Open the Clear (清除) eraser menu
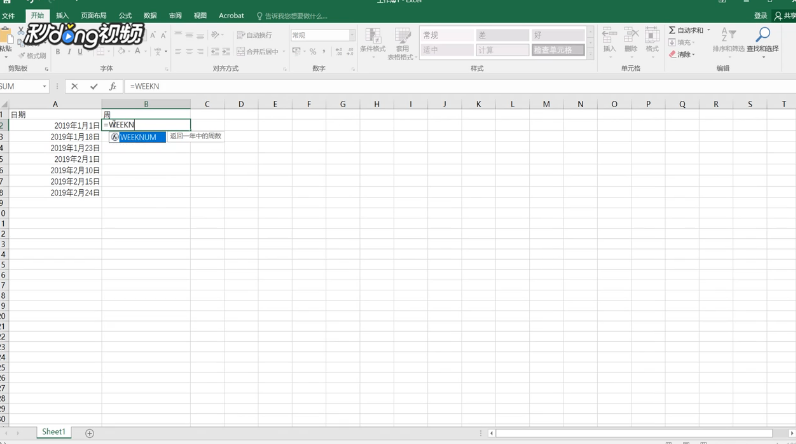The width and height of the screenshot is (796, 444). point(681,54)
